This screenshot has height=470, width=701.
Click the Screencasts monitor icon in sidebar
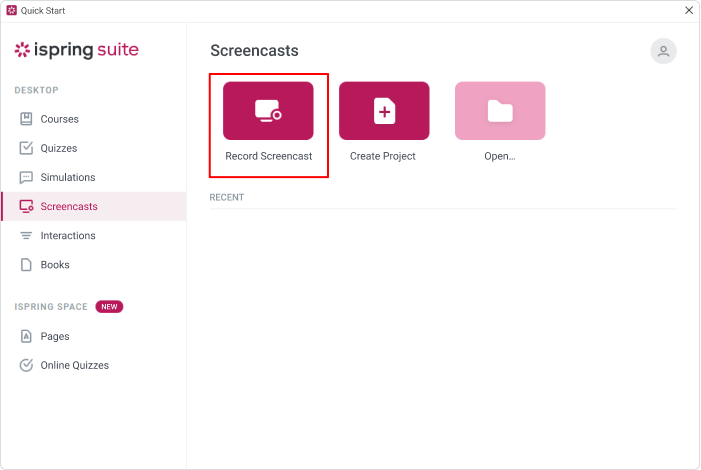tap(26, 206)
